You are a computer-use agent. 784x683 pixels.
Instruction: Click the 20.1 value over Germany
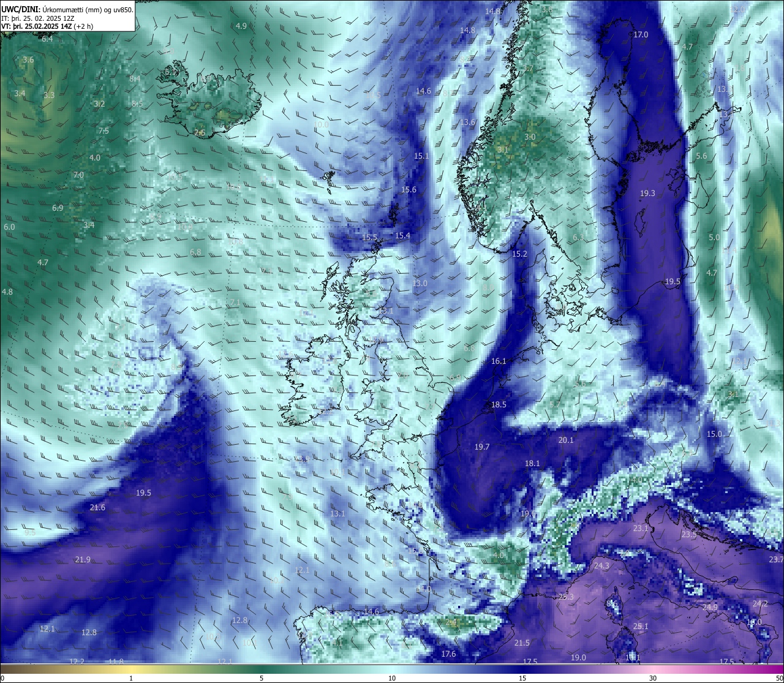coord(566,440)
